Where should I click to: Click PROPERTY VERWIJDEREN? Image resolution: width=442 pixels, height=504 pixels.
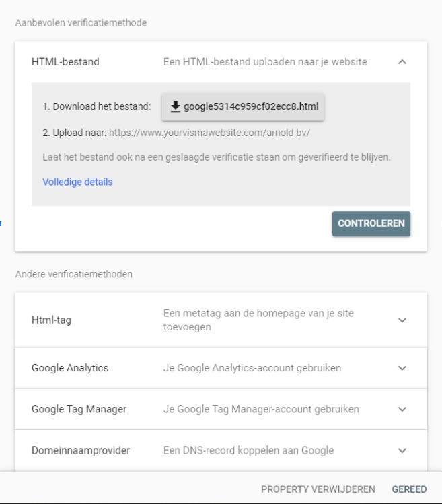click(x=318, y=489)
